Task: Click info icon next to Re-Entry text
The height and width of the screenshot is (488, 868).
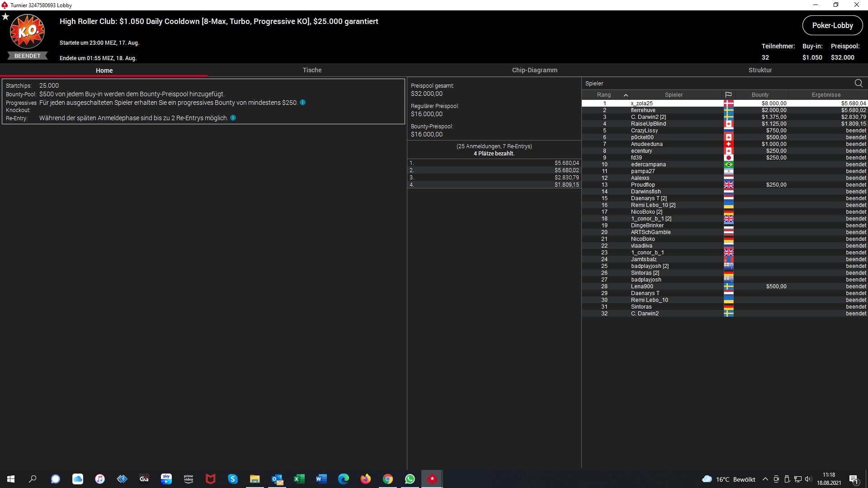Action: click(x=233, y=118)
